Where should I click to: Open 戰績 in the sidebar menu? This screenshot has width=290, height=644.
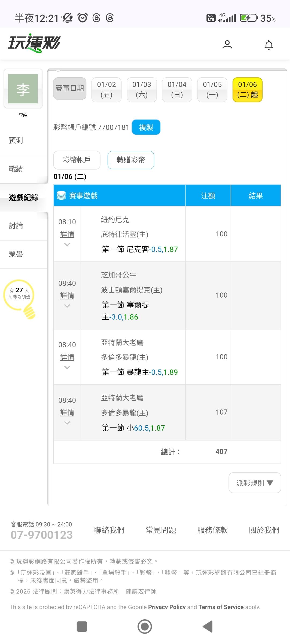coord(16,169)
